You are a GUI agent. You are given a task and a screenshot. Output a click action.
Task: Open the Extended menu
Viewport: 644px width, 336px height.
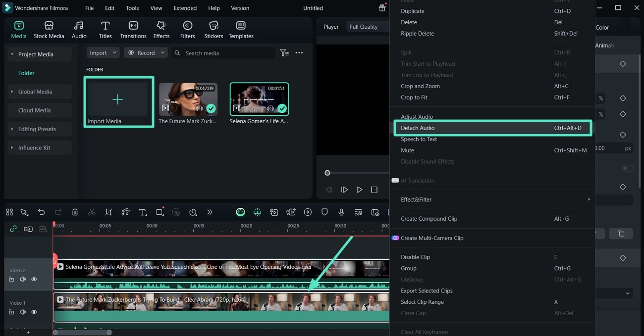coord(185,8)
